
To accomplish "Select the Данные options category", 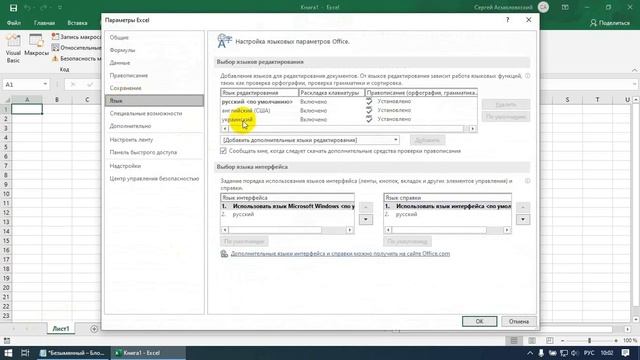I will pyautogui.click(x=154, y=63).
